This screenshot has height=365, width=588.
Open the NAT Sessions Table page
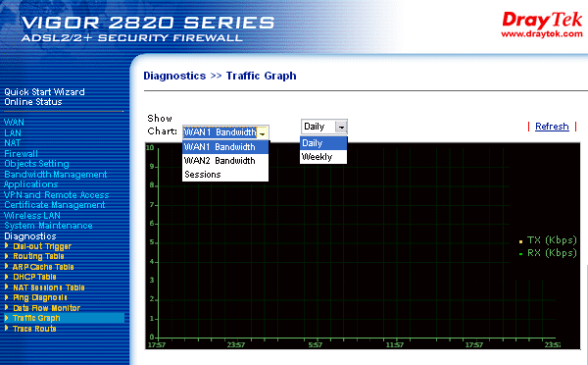tap(49, 287)
